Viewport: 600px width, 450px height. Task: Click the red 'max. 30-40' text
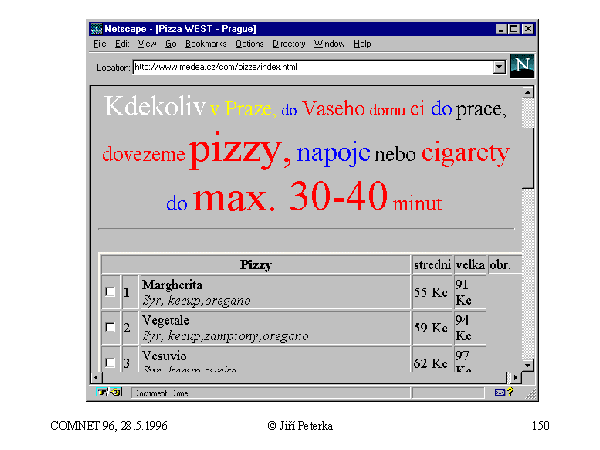[x=291, y=197]
